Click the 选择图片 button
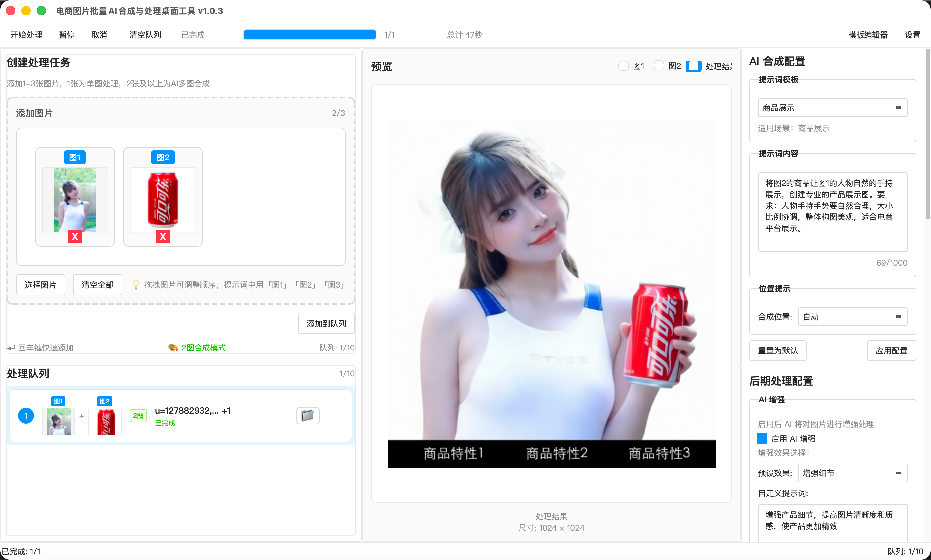The width and height of the screenshot is (931, 560). [40, 285]
